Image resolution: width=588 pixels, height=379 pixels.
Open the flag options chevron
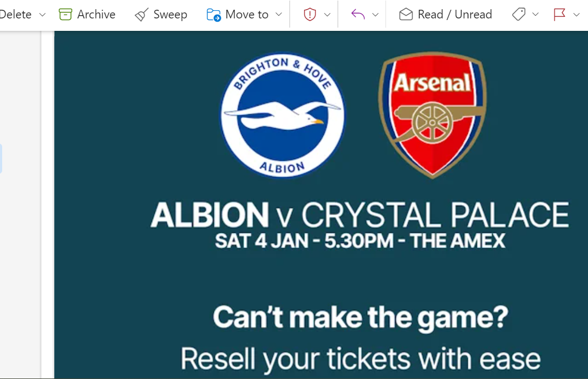(577, 15)
